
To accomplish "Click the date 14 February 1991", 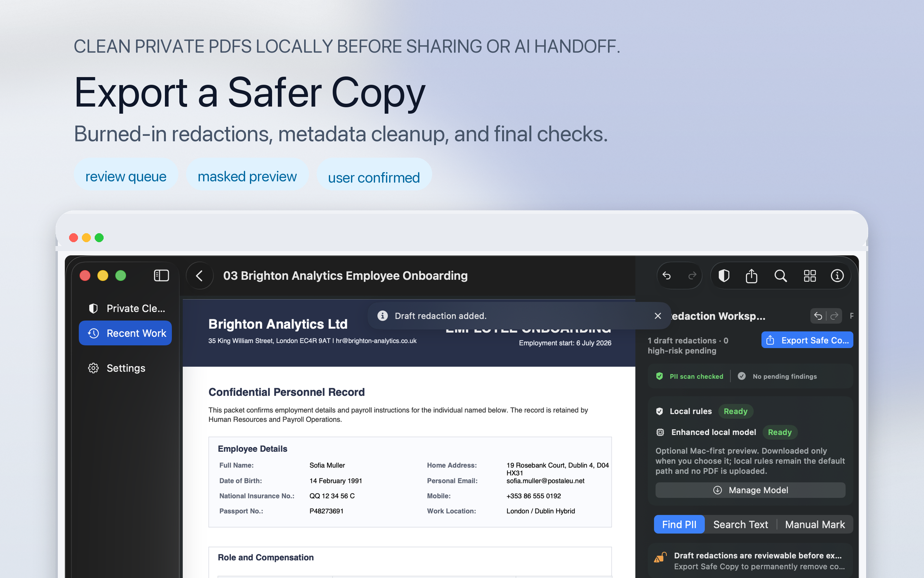I will pos(336,481).
